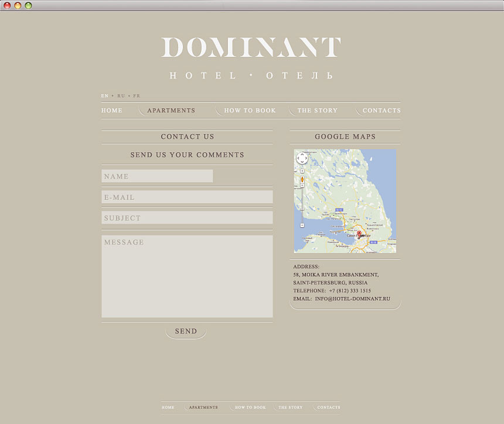Screen dimensions: 504x424
Task: Focus the E-mail input field
Action: [x=187, y=197]
